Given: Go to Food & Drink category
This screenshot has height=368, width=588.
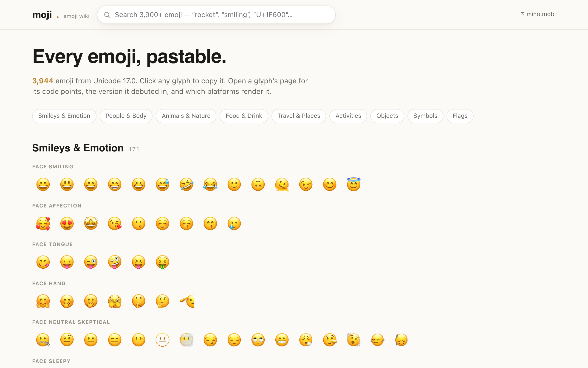Looking at the screenshot, I should pos(244,116).
